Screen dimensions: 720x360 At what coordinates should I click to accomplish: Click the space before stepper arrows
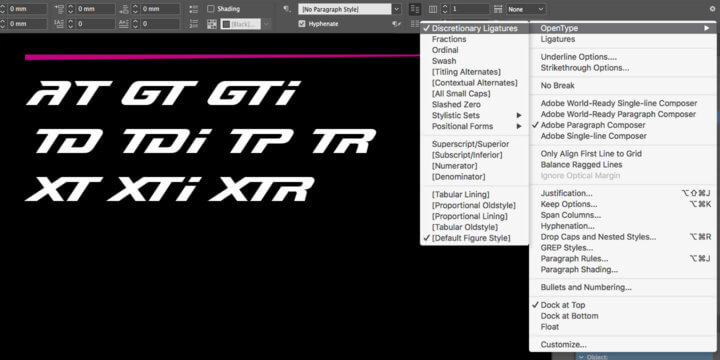(x=70, y=9)
